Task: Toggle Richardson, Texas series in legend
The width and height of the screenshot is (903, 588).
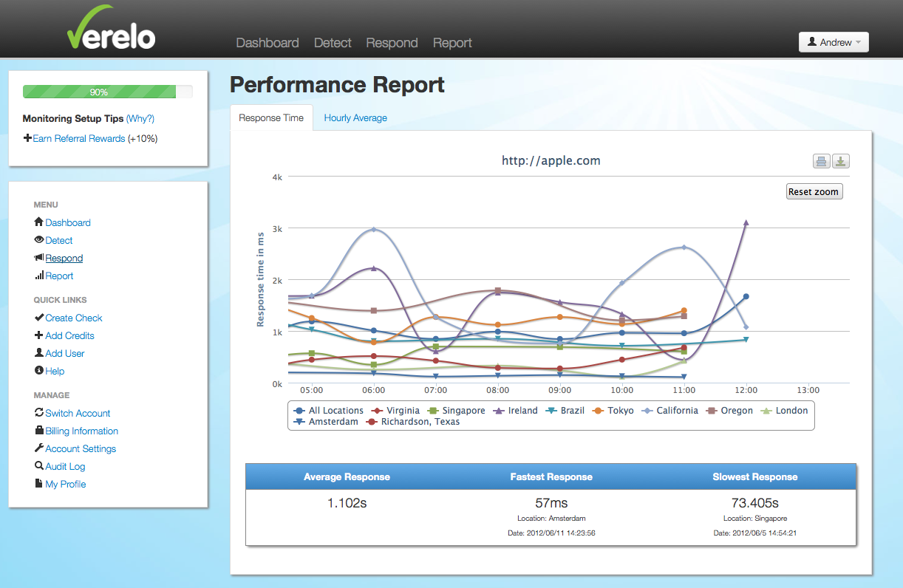Action: [x=413, y=422]
